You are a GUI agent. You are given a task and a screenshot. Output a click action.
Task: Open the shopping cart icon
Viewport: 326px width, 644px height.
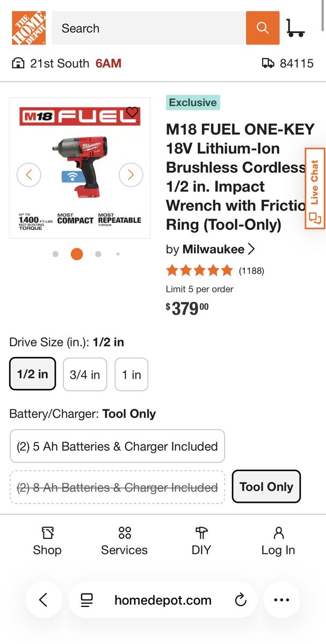pos(295,28)
